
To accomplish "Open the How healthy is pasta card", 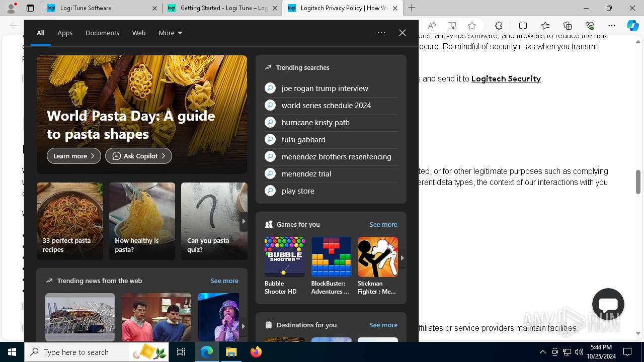I will (x=142, y=221).
